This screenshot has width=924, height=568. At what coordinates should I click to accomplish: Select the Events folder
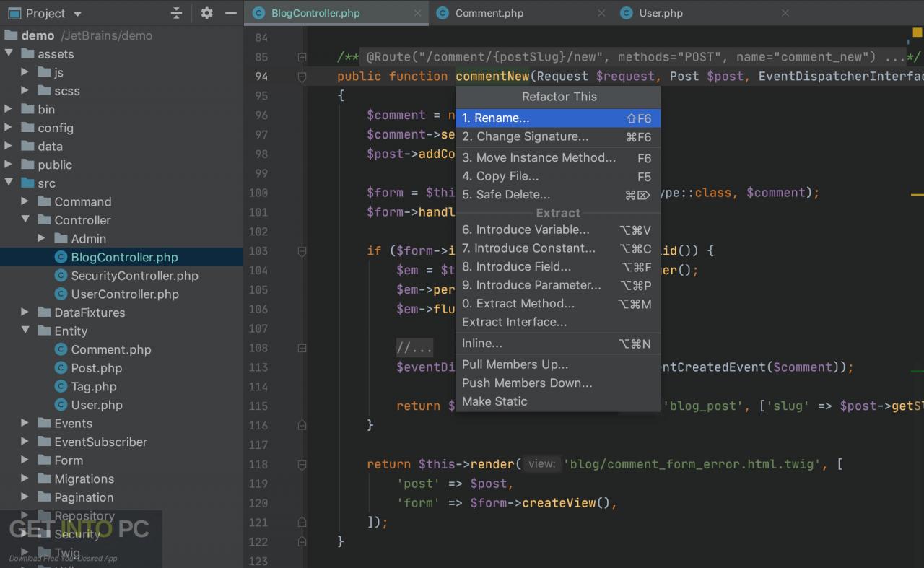[x=74, y=423]
